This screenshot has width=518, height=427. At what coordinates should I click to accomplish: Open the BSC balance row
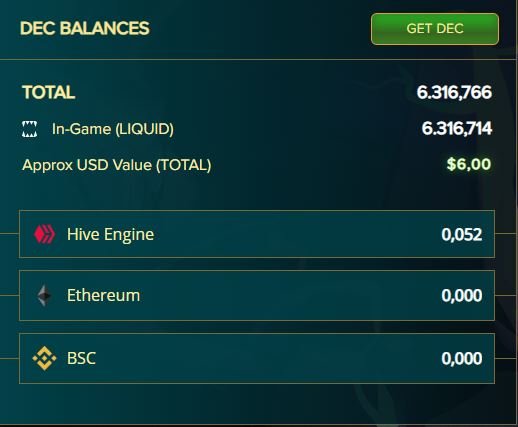pos(257,358)
